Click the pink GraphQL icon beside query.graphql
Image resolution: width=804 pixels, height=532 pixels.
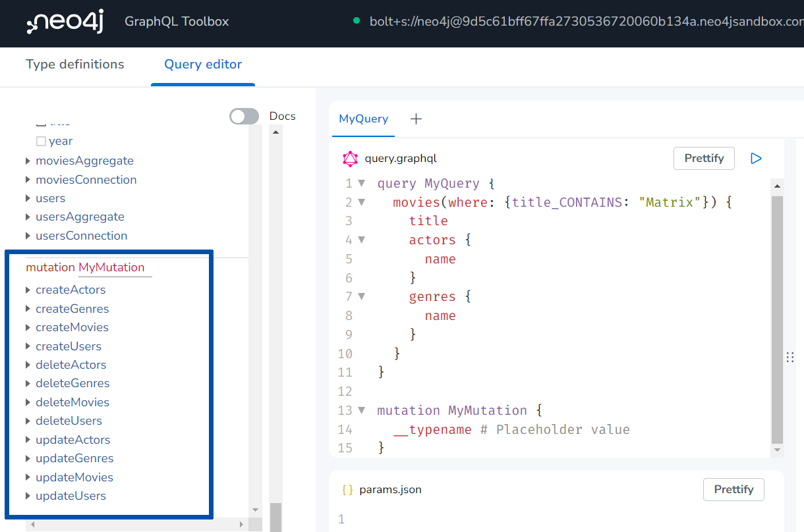point(349,158)
